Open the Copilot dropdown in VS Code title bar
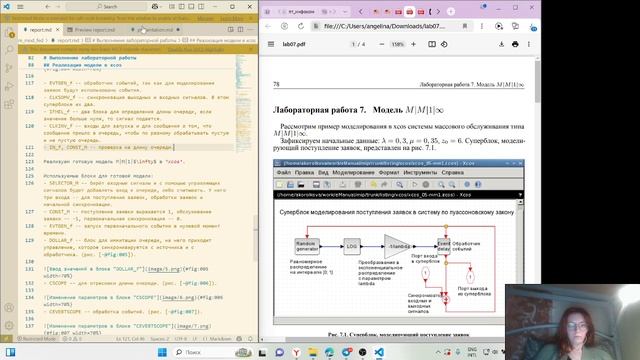Viewport: 640px width, 360px height. point(156,7)
